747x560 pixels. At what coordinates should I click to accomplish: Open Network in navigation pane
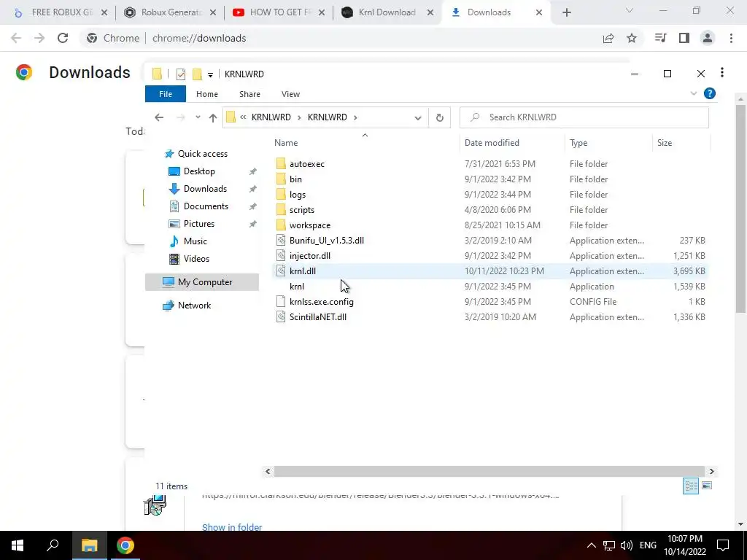pyautogui.click(x=194, y=306)
